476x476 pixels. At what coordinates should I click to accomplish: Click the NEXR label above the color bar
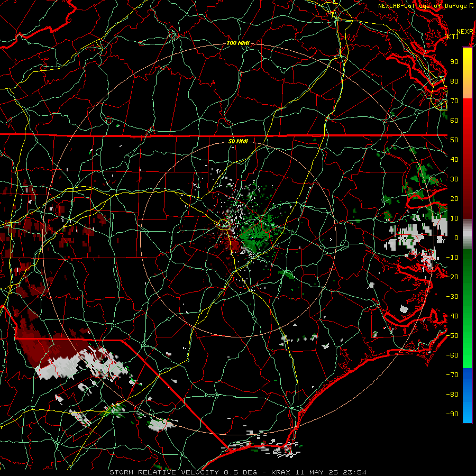pos(465,32)
